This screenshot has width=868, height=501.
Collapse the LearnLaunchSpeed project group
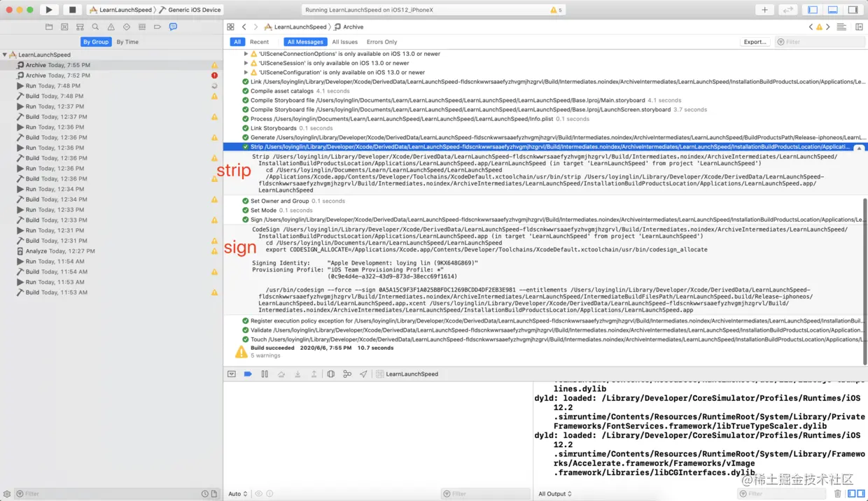pyautogui.click(x=5, y=55)
